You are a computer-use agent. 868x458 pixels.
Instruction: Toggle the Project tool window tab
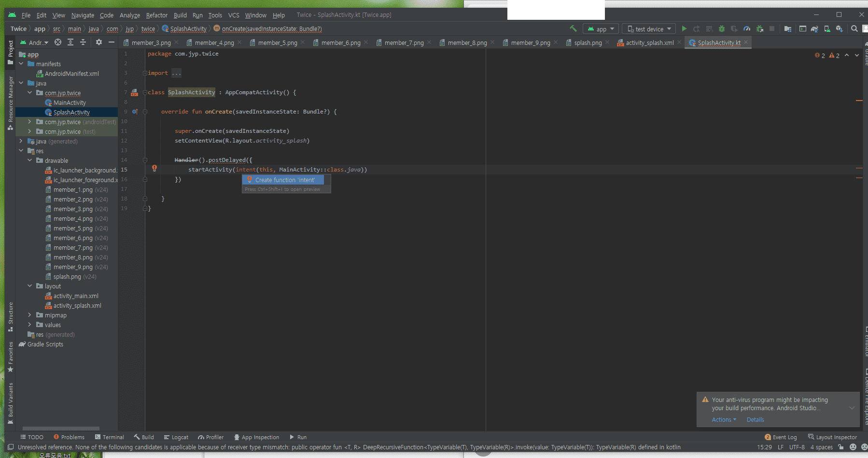[10, 52]
